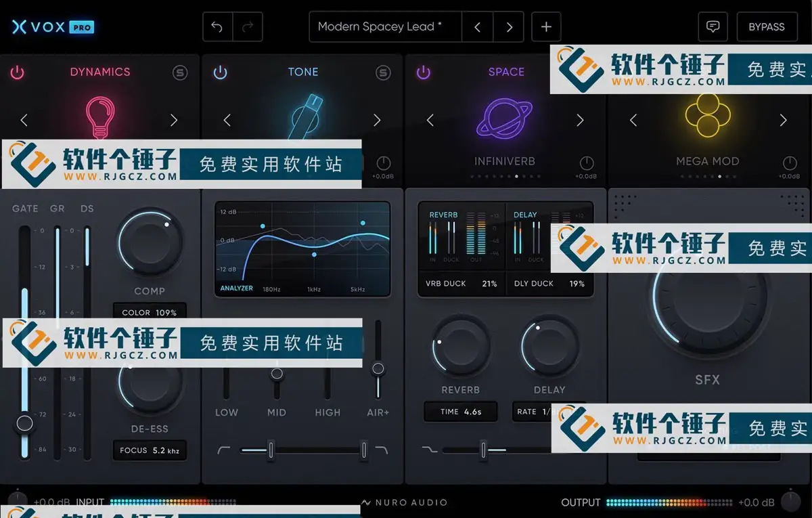
Task: Click the Space filter slider handle
Action: pos(483,450)
